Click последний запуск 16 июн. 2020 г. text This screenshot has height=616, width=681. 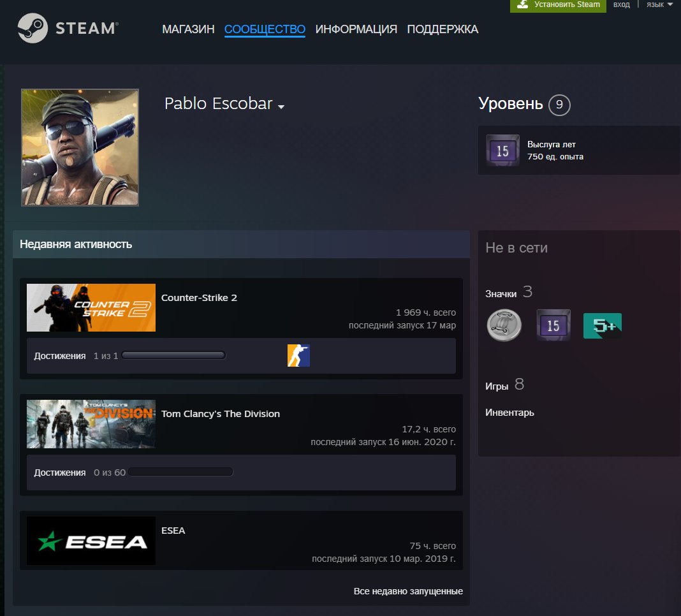(x=383, y=442)
